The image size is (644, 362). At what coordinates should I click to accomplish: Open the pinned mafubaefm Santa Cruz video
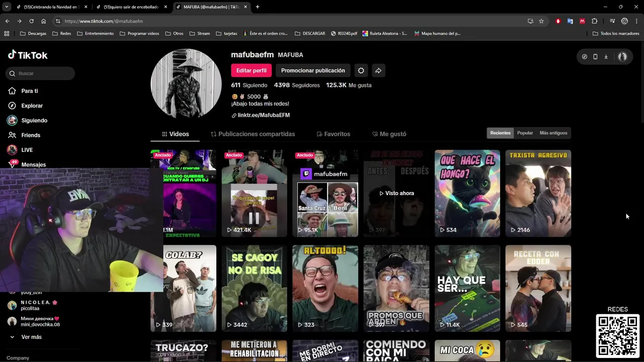[x=326, y=193]
